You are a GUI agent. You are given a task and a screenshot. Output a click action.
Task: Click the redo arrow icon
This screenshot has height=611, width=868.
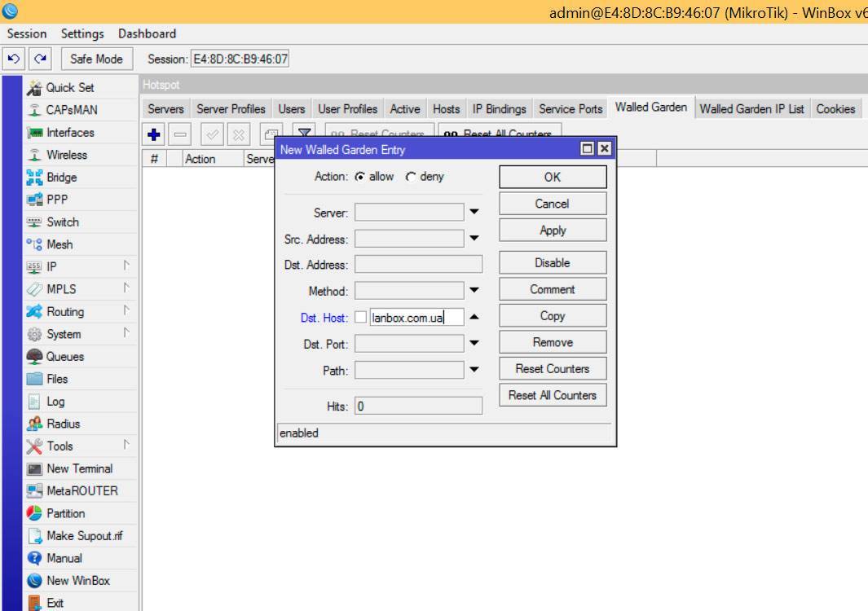[x=40, y=59]
